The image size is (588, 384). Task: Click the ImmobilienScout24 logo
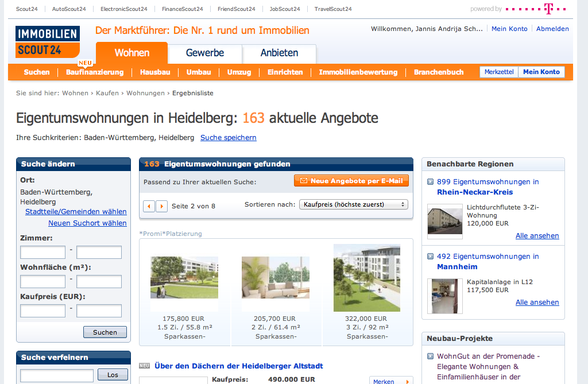(47, 42)
